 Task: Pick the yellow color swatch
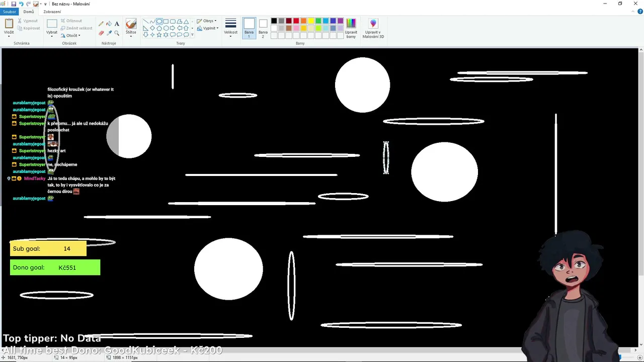pos(311,21)
